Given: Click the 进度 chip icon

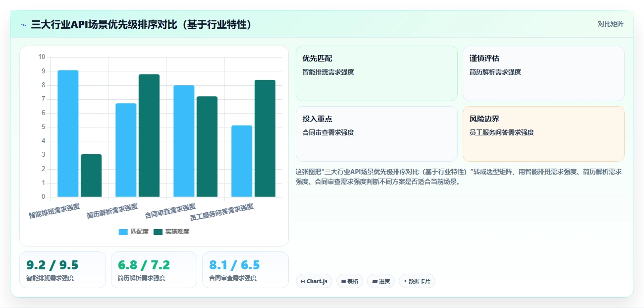Looking at the screenshot, I should [x=375, y=281].
